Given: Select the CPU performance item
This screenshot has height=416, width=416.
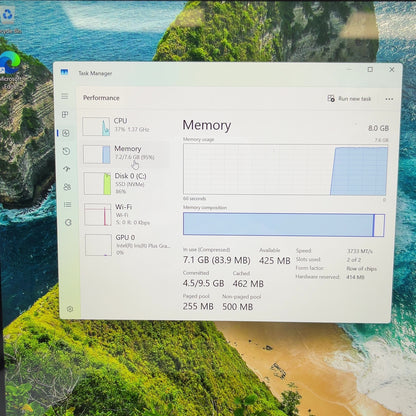Looking at the screenshot, I should [126, 126].
